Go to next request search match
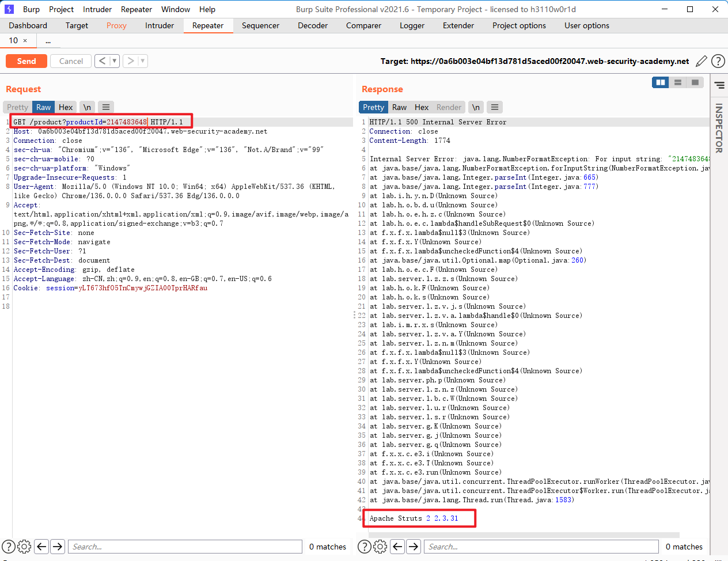The height and width of the screenshot is (561, 728). tap(58, 547)
